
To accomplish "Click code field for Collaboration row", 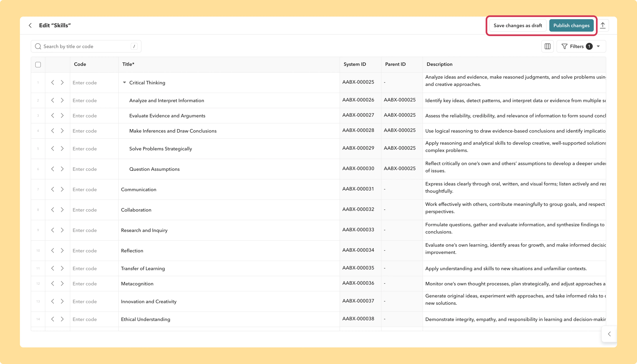I will pos(94,210).
